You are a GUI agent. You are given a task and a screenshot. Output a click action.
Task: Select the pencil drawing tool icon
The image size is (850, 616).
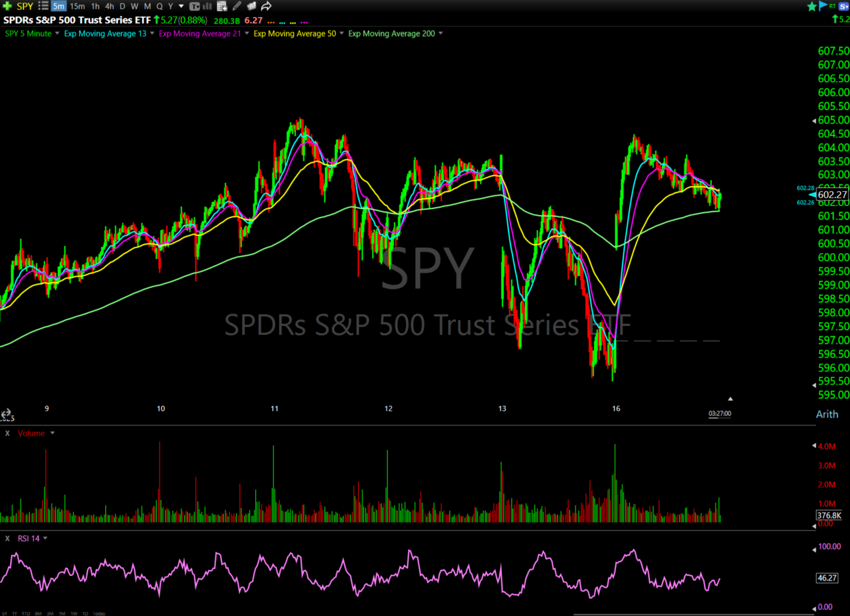(x=237, y=6)
